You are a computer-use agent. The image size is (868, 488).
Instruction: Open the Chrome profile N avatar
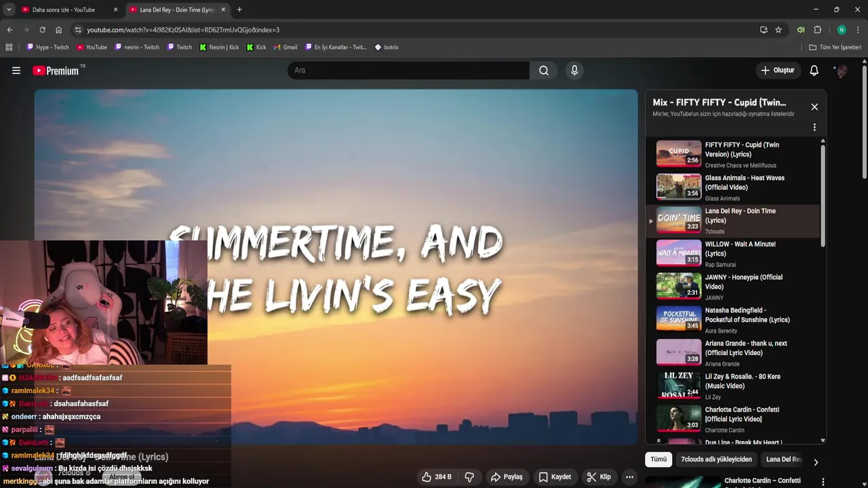[842, 30]
